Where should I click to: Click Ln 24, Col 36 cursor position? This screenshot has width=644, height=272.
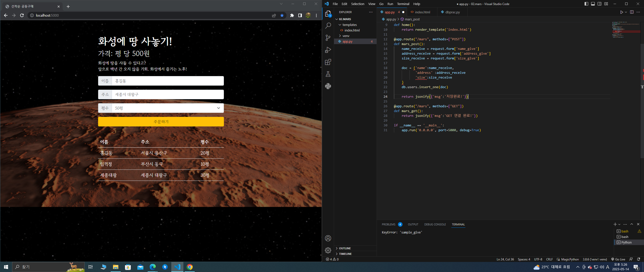tap(505, 259)
